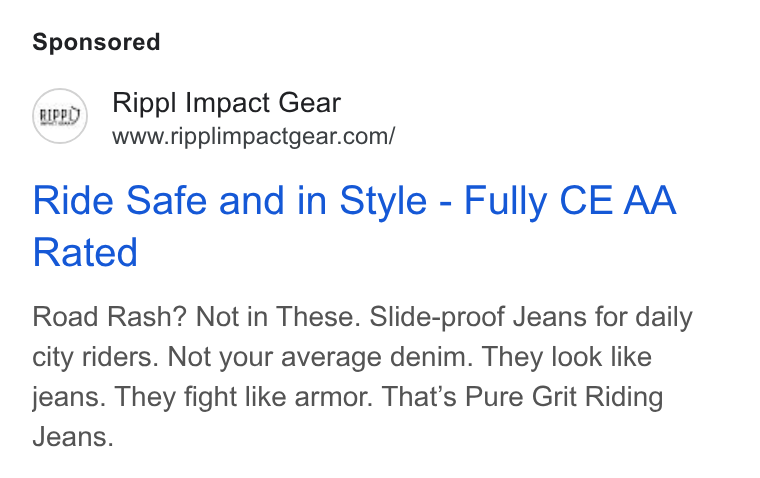This screenshot has width=760, height=478.
Task: Click the final word 'Jeans.' in description
Action: [x=73, y=437]
